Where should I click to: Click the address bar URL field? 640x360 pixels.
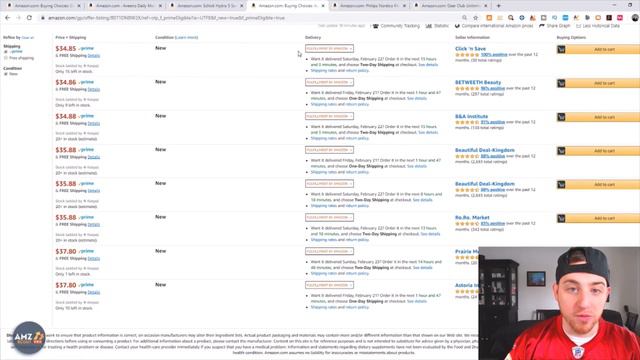253,18
